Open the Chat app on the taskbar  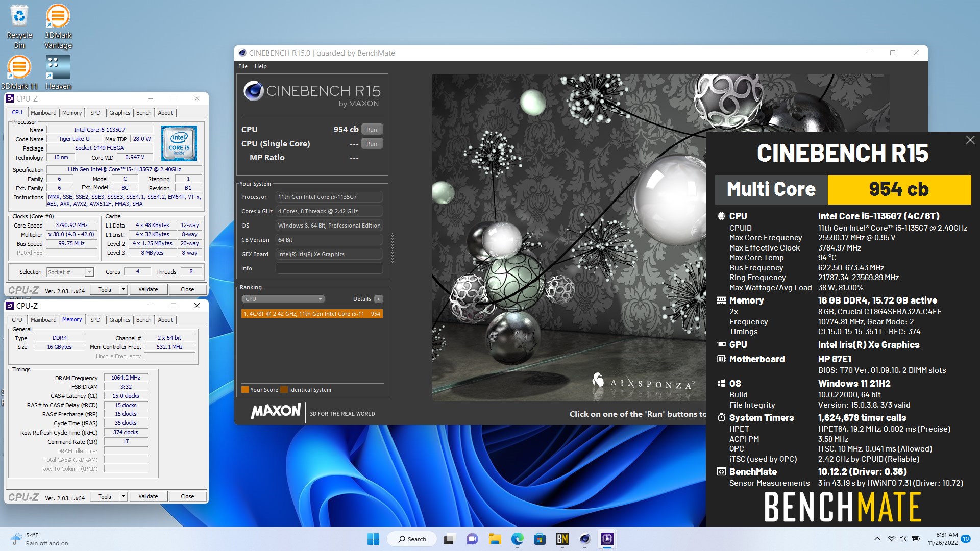click(x=472, y=539)
